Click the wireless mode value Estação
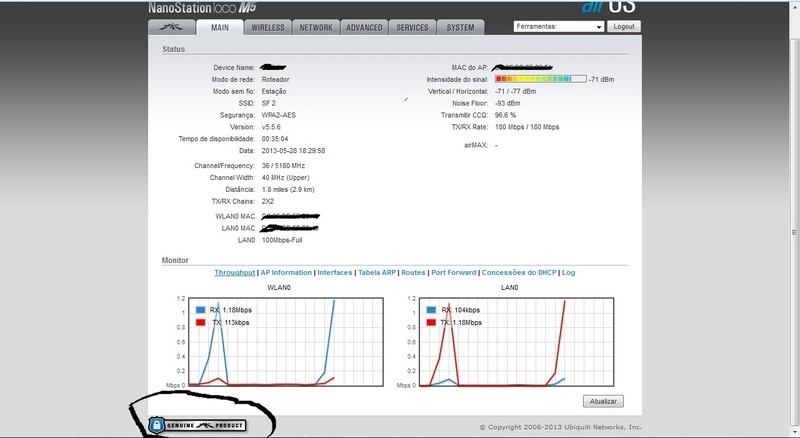Image resolution: width=800 pixels, height=438 pixels. (274, 91)
